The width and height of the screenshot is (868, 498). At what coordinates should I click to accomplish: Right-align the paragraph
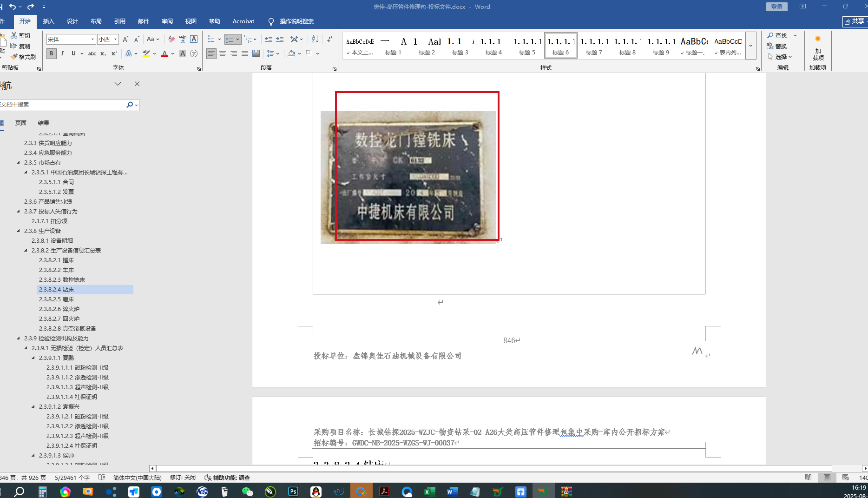point(234,53)
